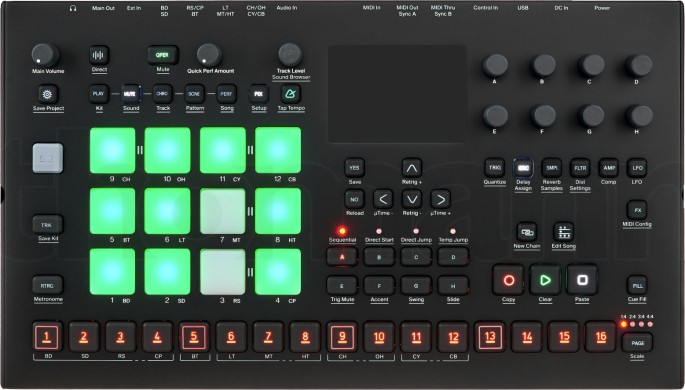
Task: Tap the green Tap Tempo button
Action: pyautogui.click(x=291, y=94)
